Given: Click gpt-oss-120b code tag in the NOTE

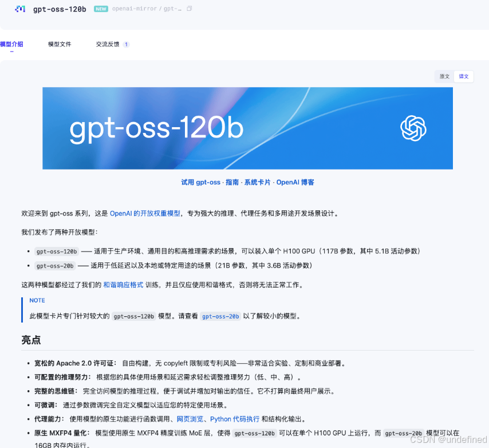Looking at the screenshot, I should (134, 316).
